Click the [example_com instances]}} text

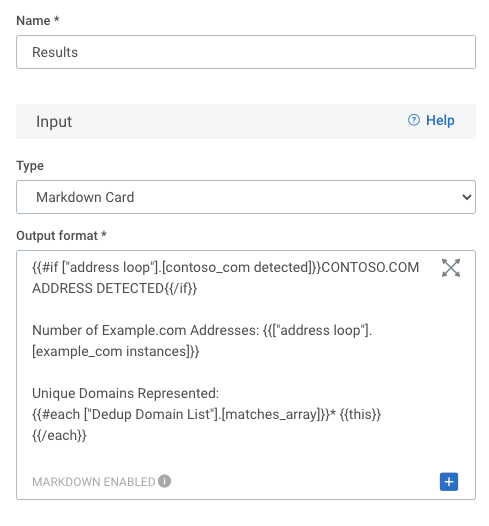[115, 351]
